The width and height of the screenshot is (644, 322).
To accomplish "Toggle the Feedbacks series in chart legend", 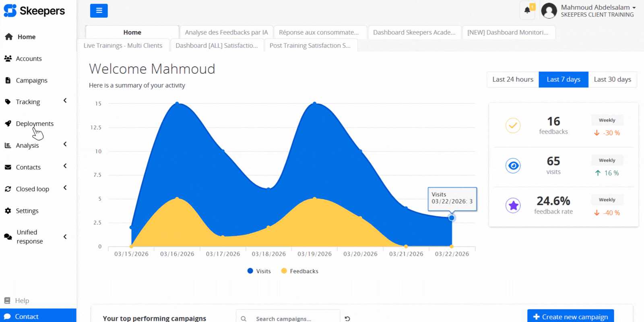I will (300, 271).
